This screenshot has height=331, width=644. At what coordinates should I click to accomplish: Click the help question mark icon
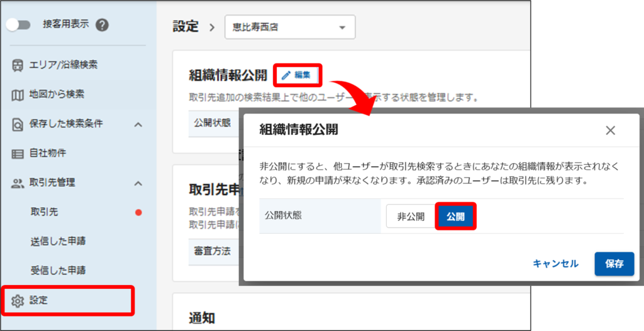point(103,25)
